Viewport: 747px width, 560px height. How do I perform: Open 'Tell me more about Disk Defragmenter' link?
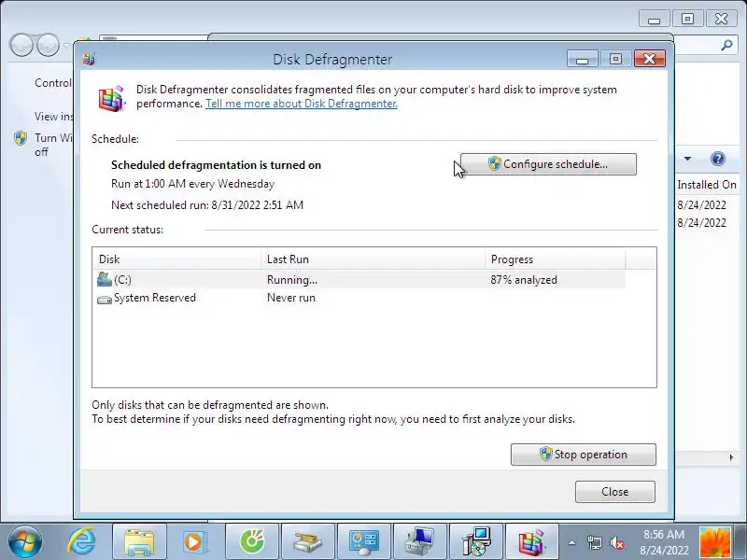pos(302,104)
